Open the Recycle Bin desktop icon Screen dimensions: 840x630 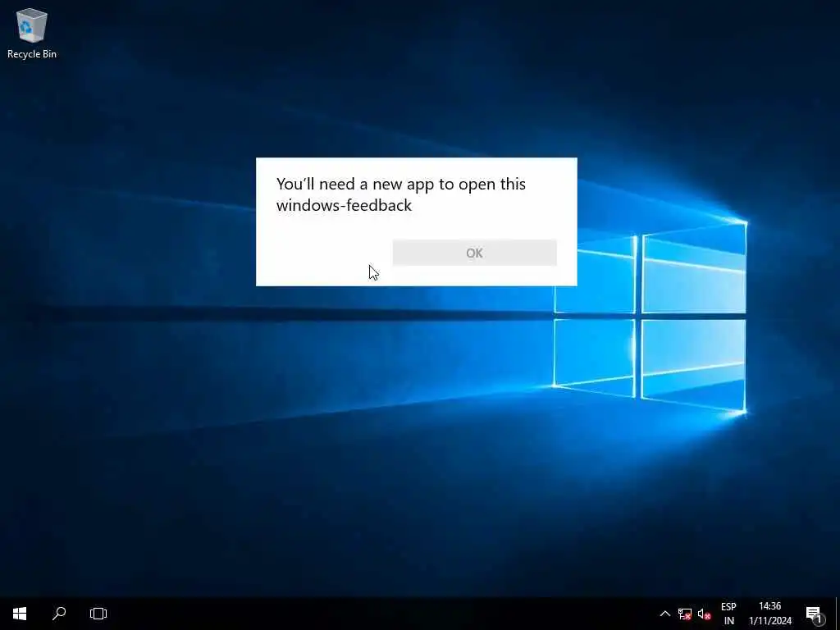pyautogui.click(x=32, y=33)
